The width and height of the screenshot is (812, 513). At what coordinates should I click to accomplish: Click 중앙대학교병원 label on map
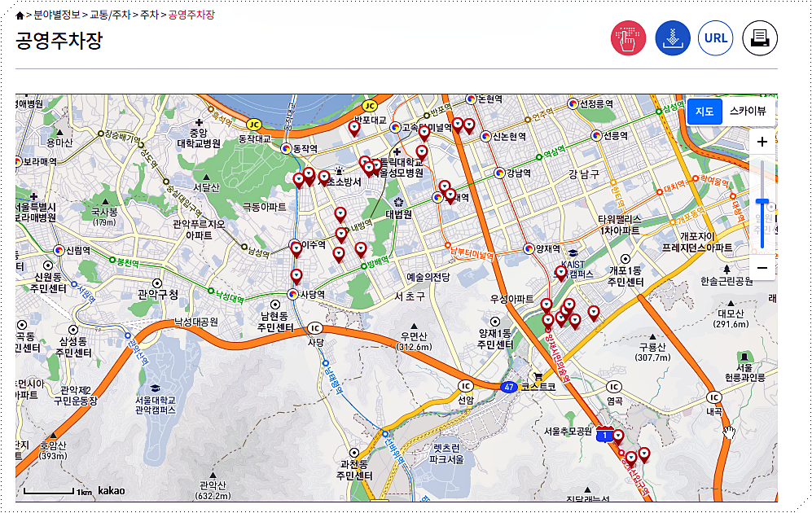[x=199, y=138]
